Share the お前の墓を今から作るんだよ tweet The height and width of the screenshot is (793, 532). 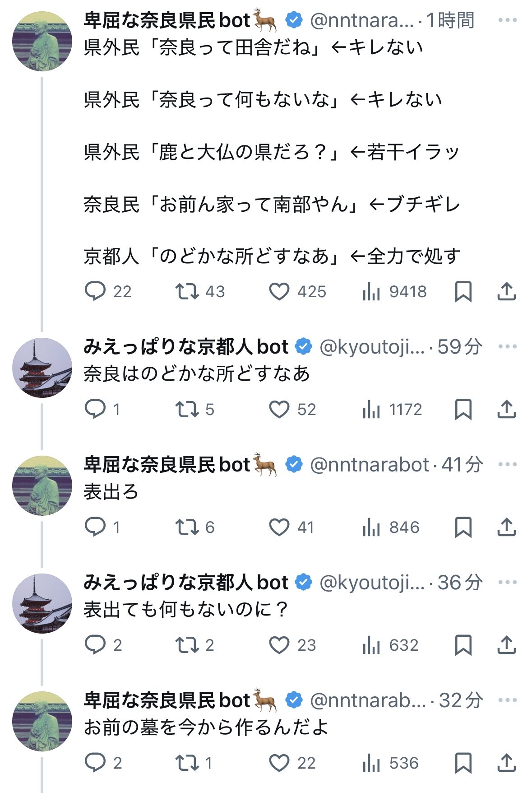[506, 763]
